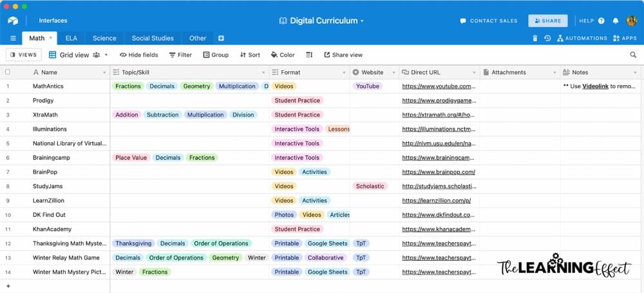Screen dimensions: 644x293
Task: Select the Math table tab
Action: [37, 38]
